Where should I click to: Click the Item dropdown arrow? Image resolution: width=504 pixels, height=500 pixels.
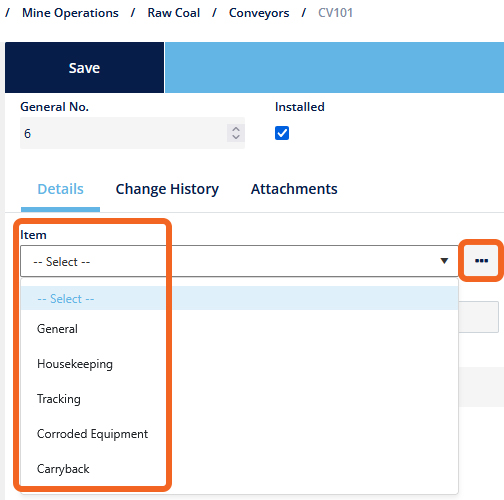pyautogui.click(x=444, y=261)
